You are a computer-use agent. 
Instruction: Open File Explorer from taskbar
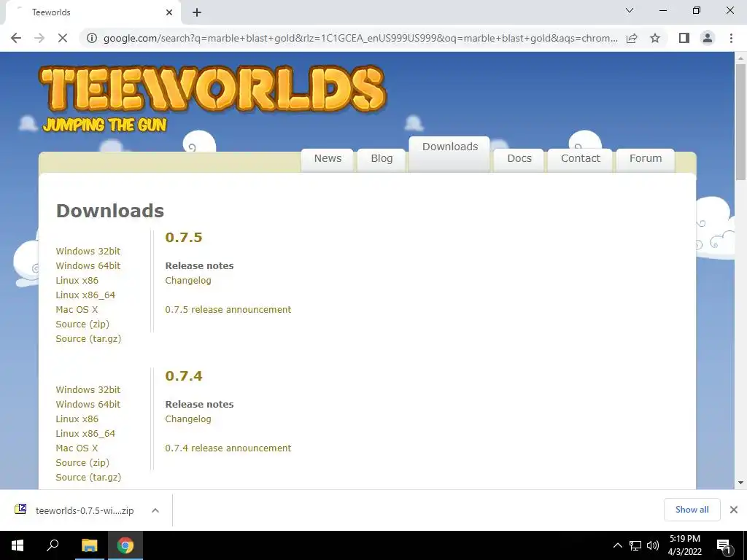[89, 545]
